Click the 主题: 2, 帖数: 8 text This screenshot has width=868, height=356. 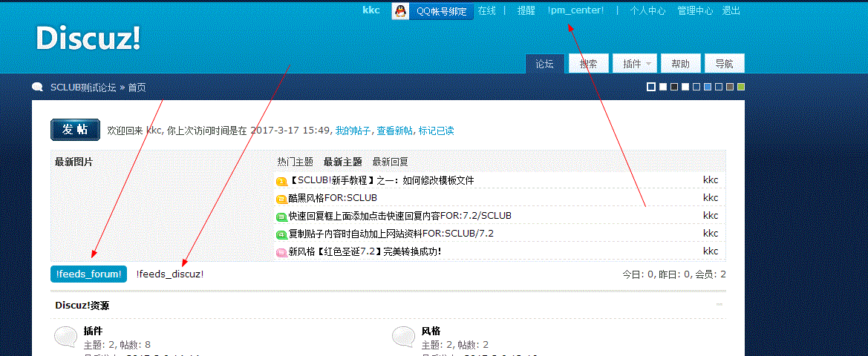pyautogui.click(x=117, y=345)
